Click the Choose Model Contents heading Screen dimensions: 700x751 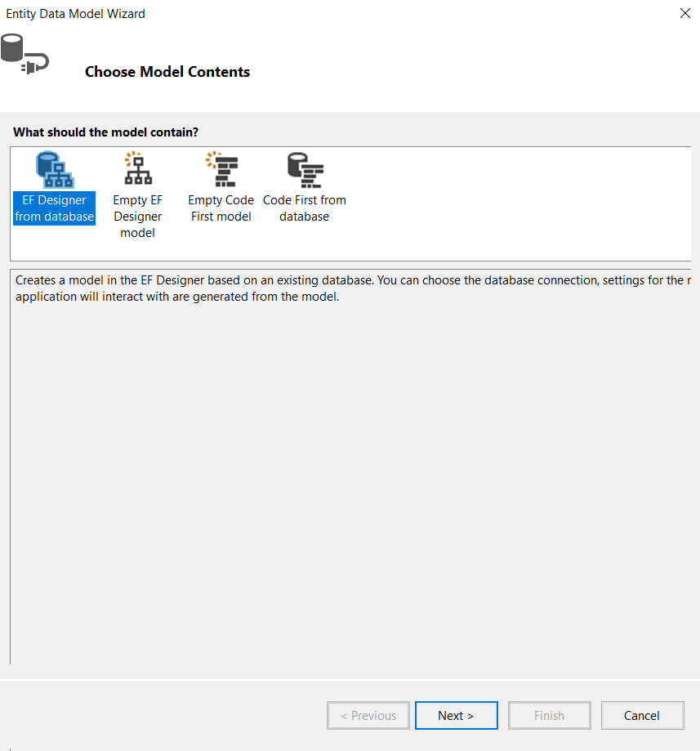point(167,72)
